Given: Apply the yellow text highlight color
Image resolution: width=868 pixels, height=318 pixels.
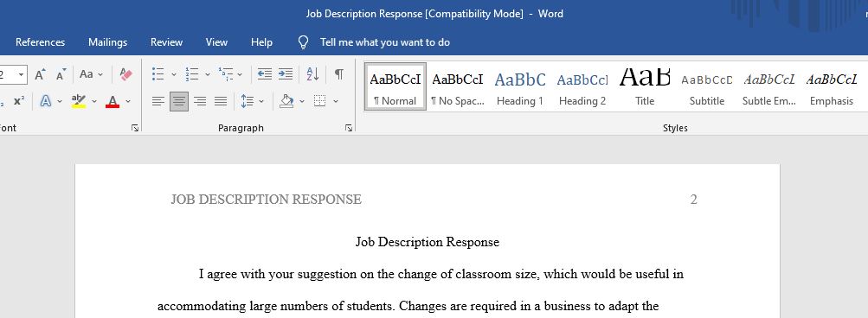Looking at the screenshot, I should tap(79, 101).
